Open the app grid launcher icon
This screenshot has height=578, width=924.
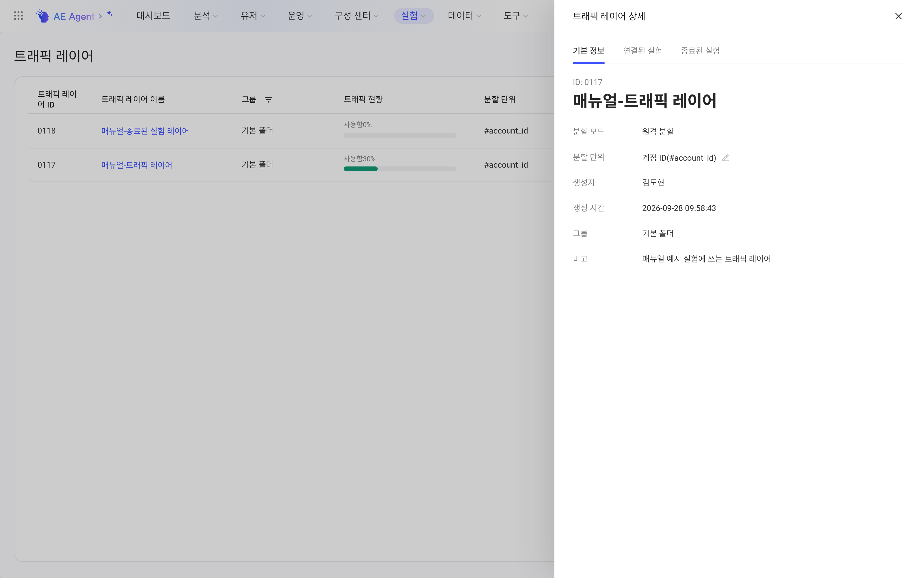(x=18, y=16)
